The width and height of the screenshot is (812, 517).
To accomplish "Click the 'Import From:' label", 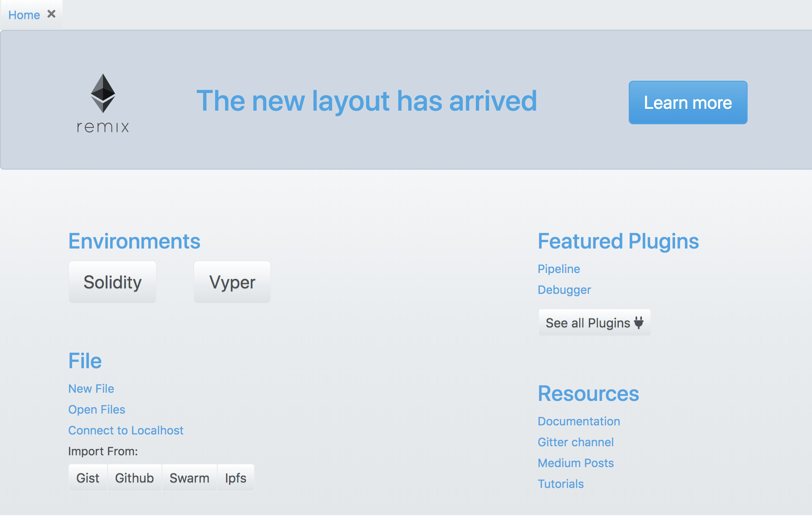I will click(103, 451).
